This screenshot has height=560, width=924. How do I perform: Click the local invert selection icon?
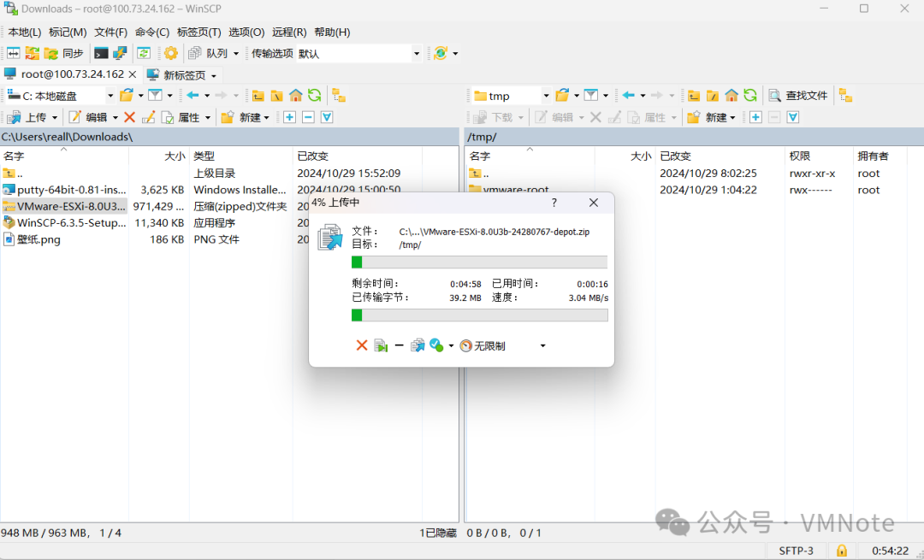(x=327, y=117)
